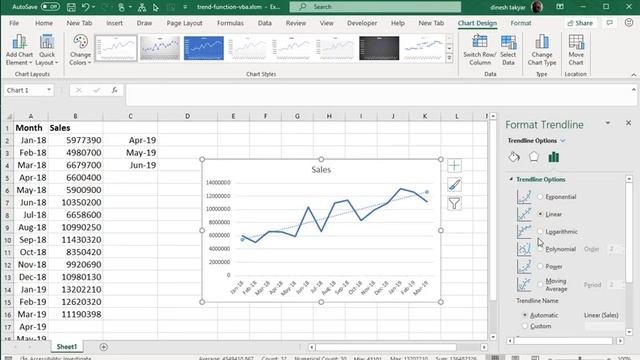640x360 pixels.
Task: Click the Search box in title bar
Action: (376, 7)
